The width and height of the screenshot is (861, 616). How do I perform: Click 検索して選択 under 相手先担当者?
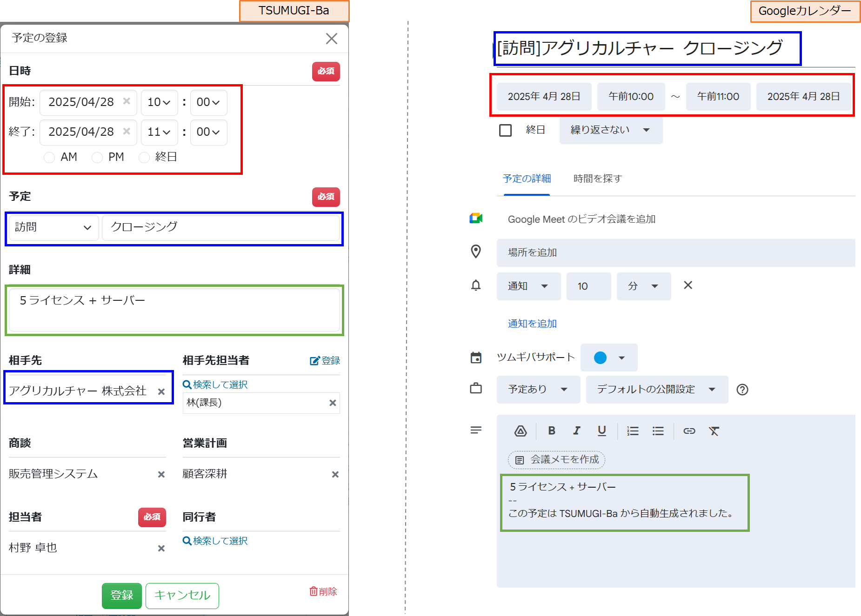tap(215, 384)
